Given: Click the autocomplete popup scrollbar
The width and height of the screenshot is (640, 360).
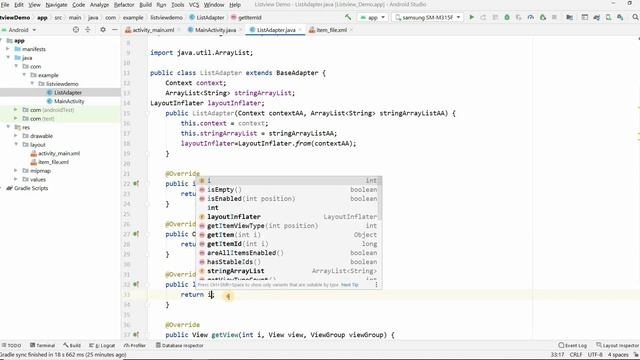Looking at the screenshot, I should [380, 198].
